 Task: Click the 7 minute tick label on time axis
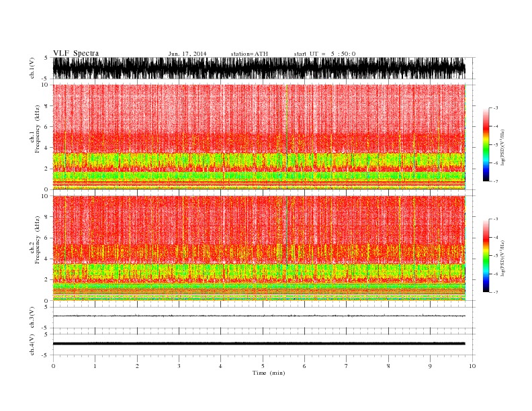(347, 366)
